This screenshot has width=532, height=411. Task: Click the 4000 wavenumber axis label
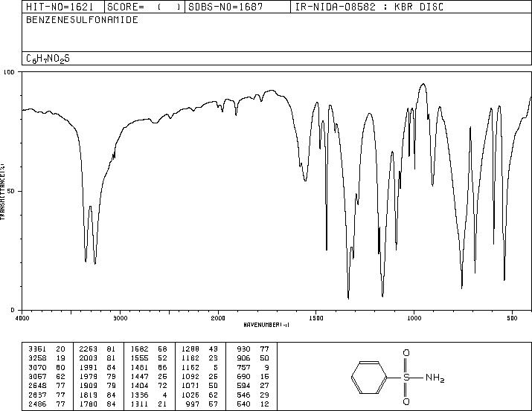coord(22,318)
